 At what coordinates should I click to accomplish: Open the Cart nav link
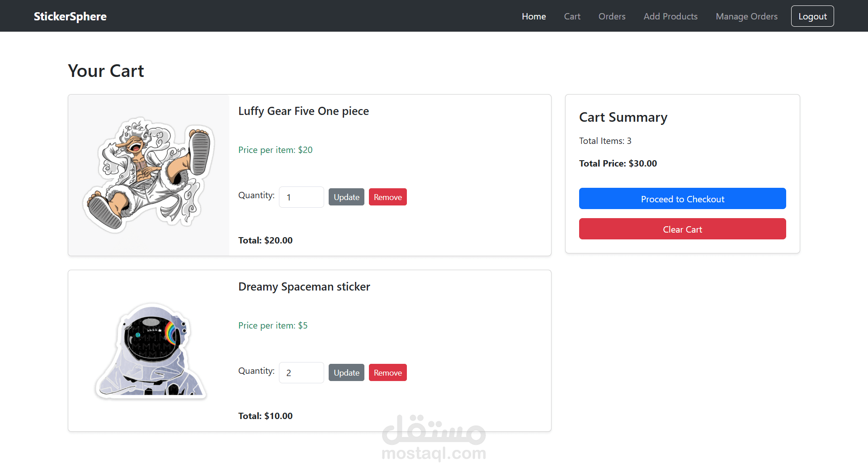tap(572, 16)
